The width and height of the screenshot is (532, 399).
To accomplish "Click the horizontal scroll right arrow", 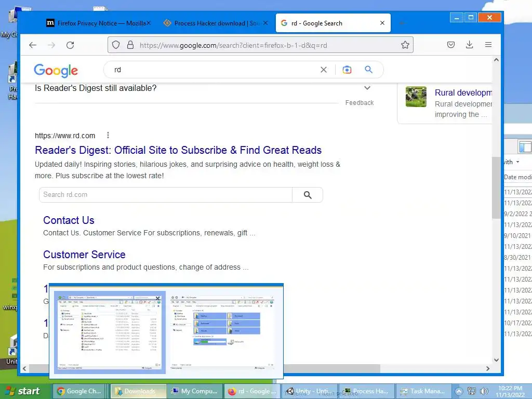I will point(488,368).
